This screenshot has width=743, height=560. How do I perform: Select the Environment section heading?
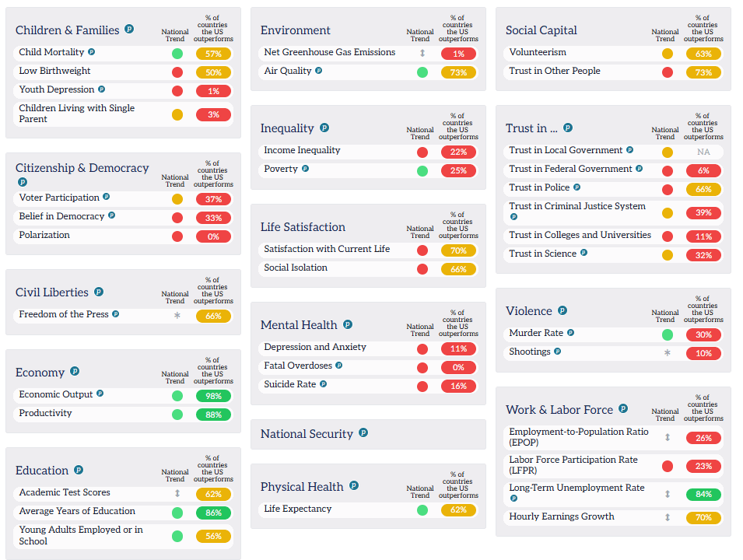click(x=295, y=30)
